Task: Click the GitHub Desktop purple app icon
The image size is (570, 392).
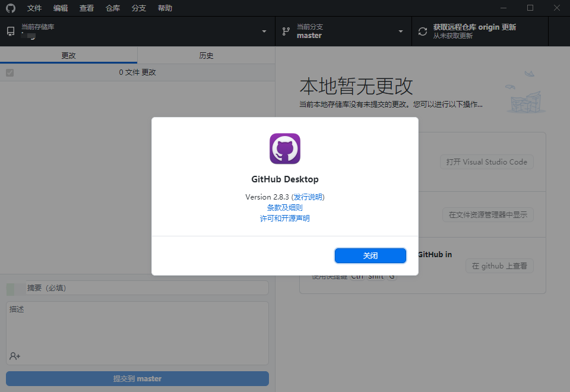Action: [x=285, y=148]
